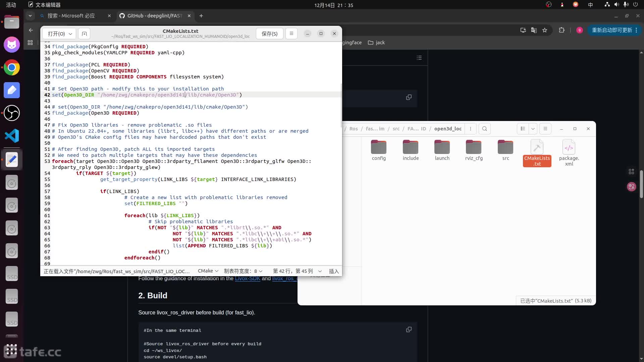Toggle list view in the file manager
Screen dimensions: 644x362
pos(523,129)
